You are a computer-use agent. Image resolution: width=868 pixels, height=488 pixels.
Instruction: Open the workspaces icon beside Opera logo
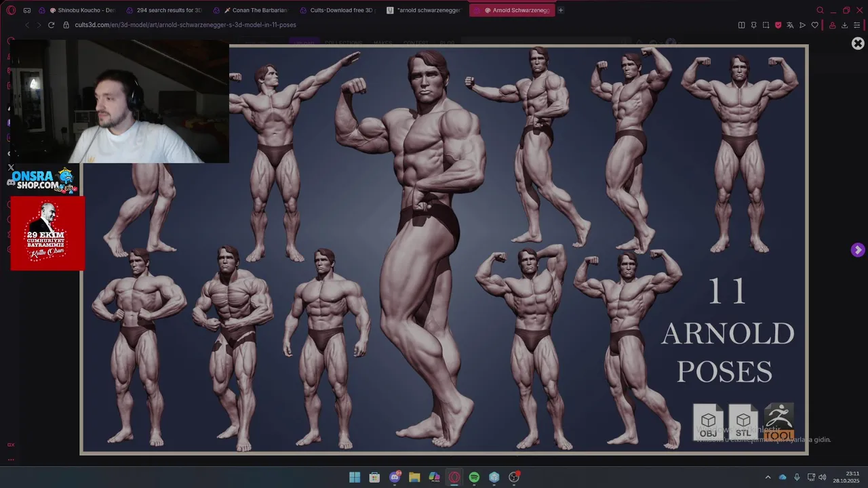click(27, 10)
